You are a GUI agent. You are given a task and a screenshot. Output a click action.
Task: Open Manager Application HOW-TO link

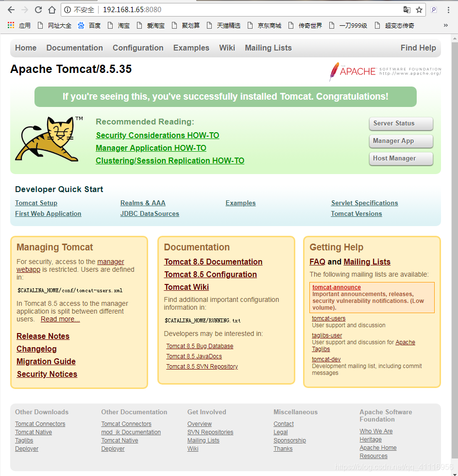click(151, 148)
